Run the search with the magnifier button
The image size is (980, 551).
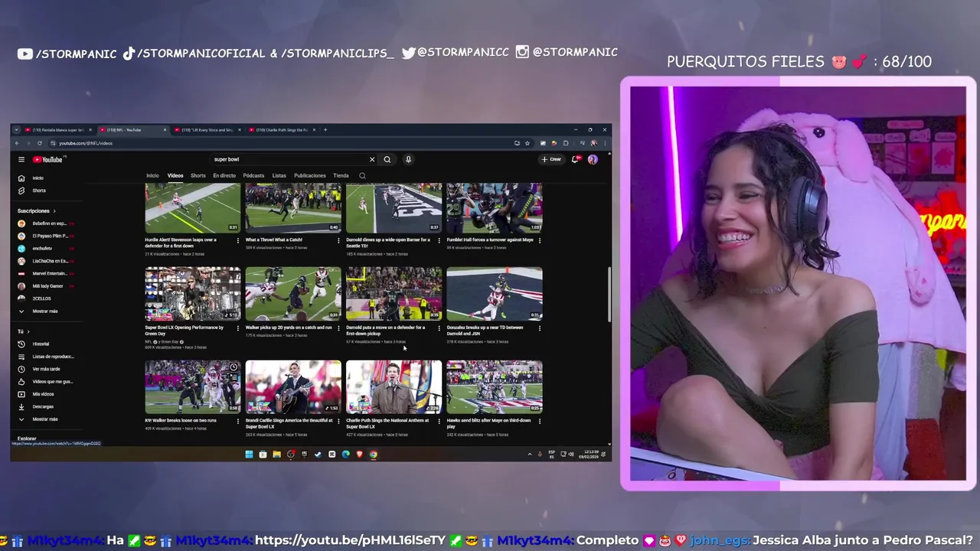pyautogui.click(x=387, y=159)
